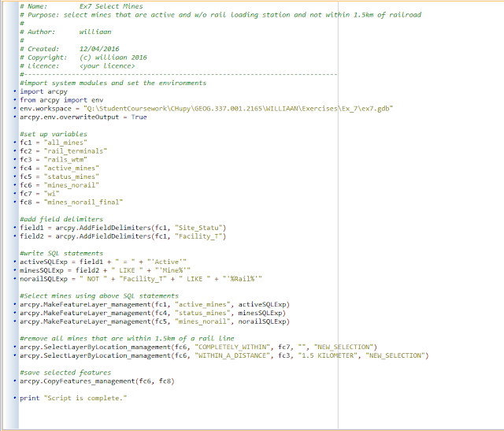Click the fc7 = "wi" line

[39, 194]
